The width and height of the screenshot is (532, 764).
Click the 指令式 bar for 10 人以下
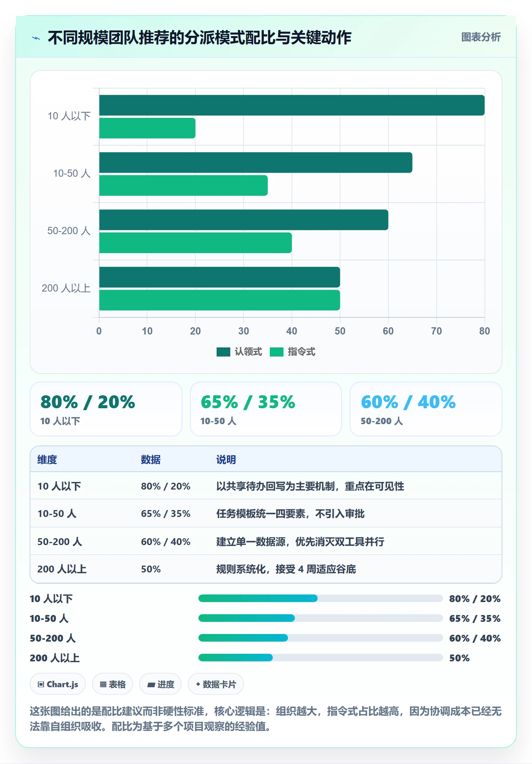[x=147, y=128]
